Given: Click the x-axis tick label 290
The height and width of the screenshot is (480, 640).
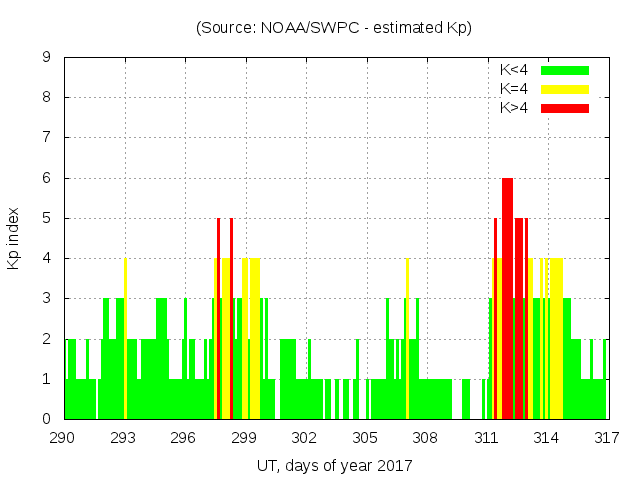Looking at the screenshot, I should click(x=63, y=437).
